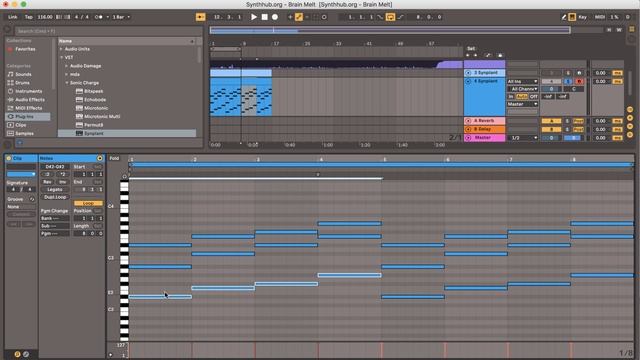The image size is (640, 360).
Task: Toggle the Draw Mode pencil icon
Action: coord(564,17)
